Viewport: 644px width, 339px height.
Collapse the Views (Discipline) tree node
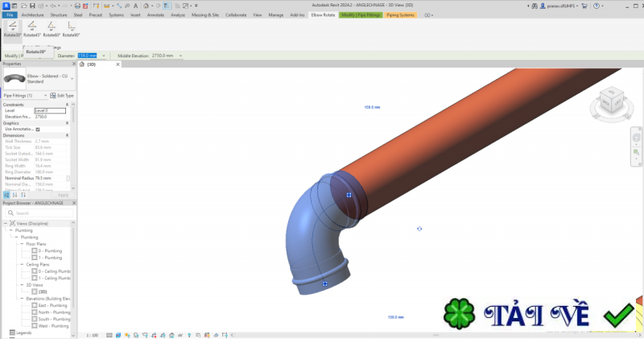point(6,223)
